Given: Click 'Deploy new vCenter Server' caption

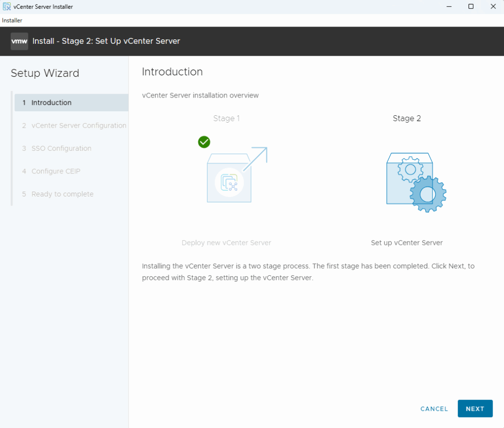Looking at the screenshot, I should click(226, 243).
